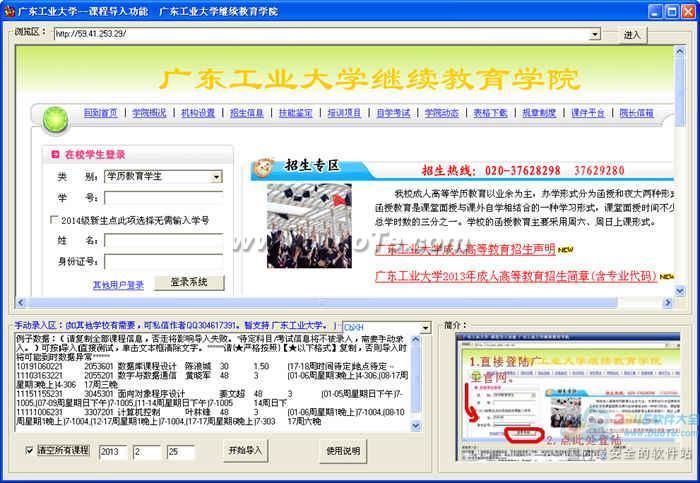
Task: Go to 规章制度 navigation link
Action: [x=539, y=113]
